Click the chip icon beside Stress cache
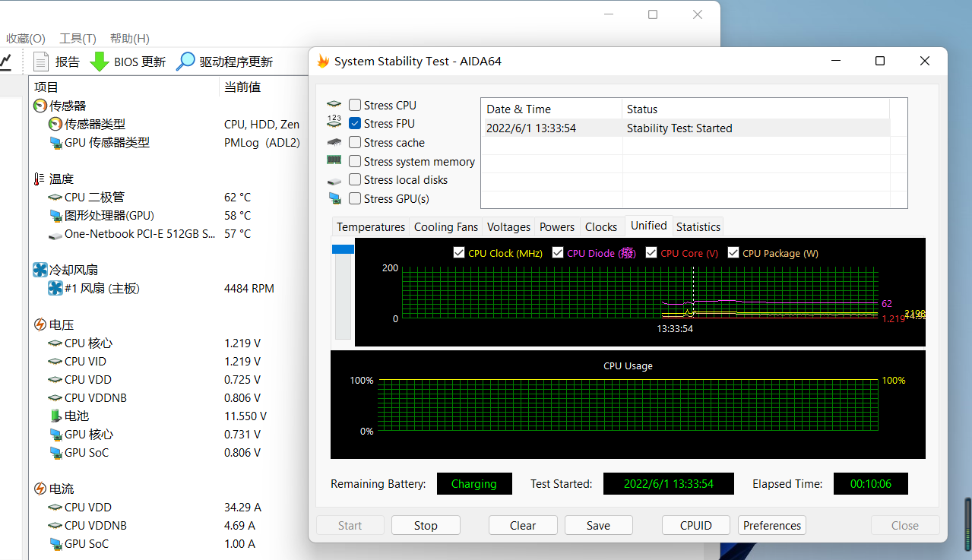Viewport: 972px width, 560px height. coord(334,142)
